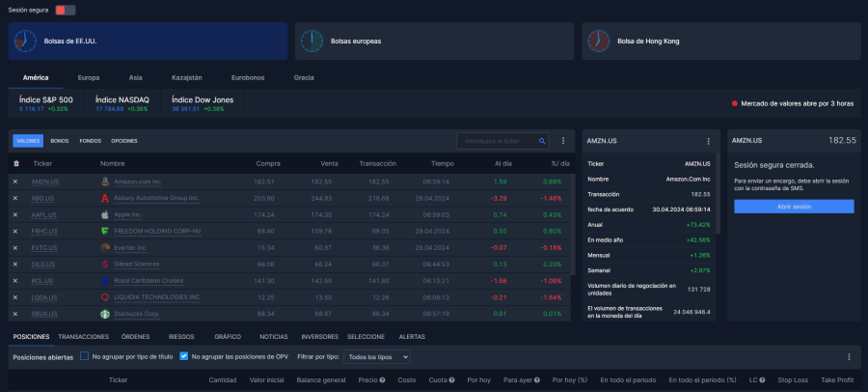Viewport: 868px width, 392px height.
Task: Click the Starbucks logo icon
Action: coord(104,314)
